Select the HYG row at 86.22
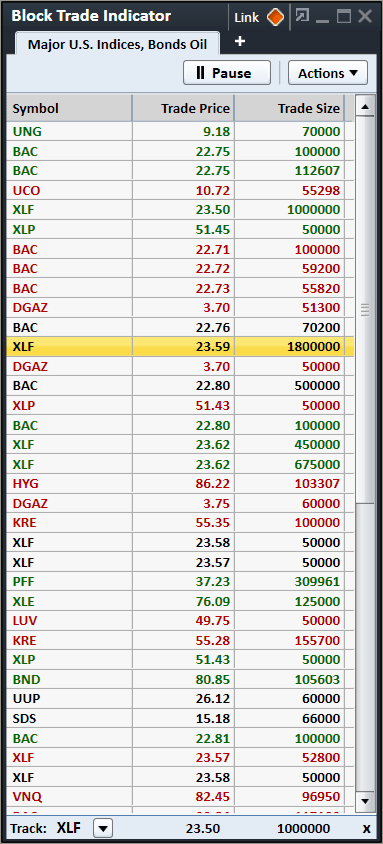The image size is (383, 844). click(180, 484)
